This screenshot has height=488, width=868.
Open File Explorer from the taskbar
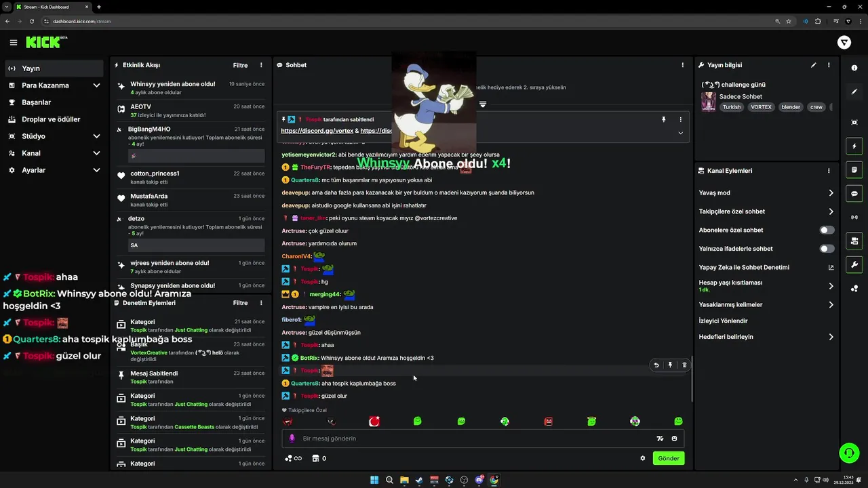(x=404, y=481)
